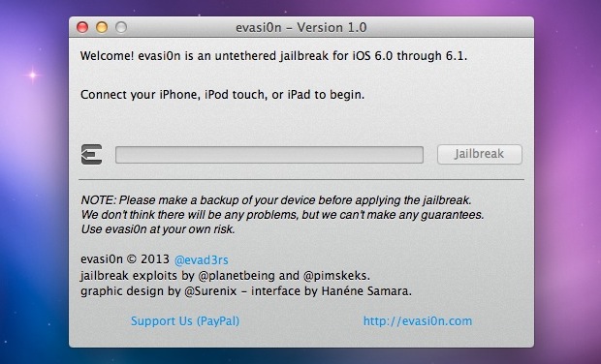Click the evasi0n logo icon

click(92, 155)
